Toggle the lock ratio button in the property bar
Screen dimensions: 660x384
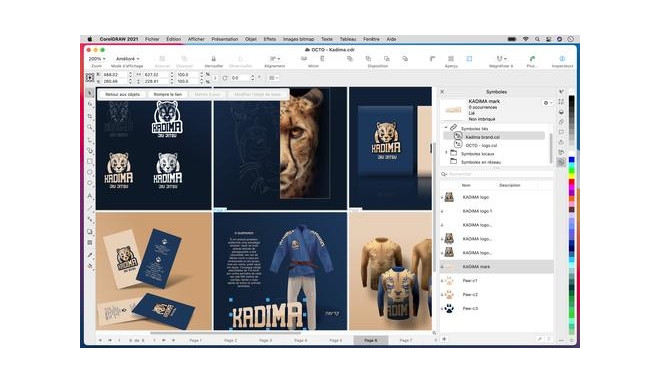[x=215, y=78]
